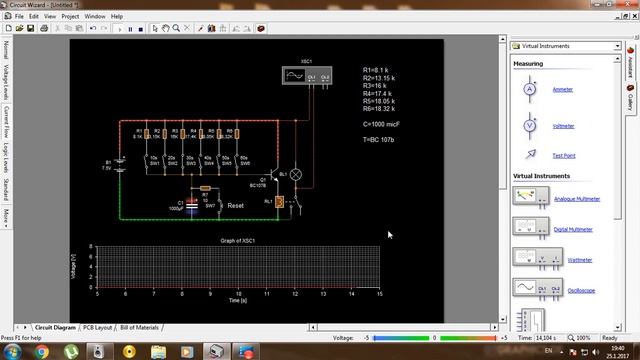Run the simulation with the play button
640x360 pixels.
pos(120,29)
